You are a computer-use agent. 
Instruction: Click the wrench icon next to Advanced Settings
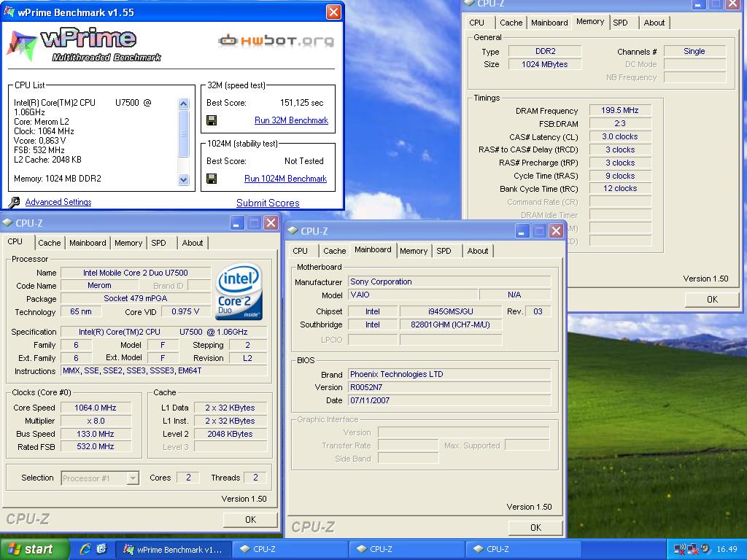(x=15, y=203)
